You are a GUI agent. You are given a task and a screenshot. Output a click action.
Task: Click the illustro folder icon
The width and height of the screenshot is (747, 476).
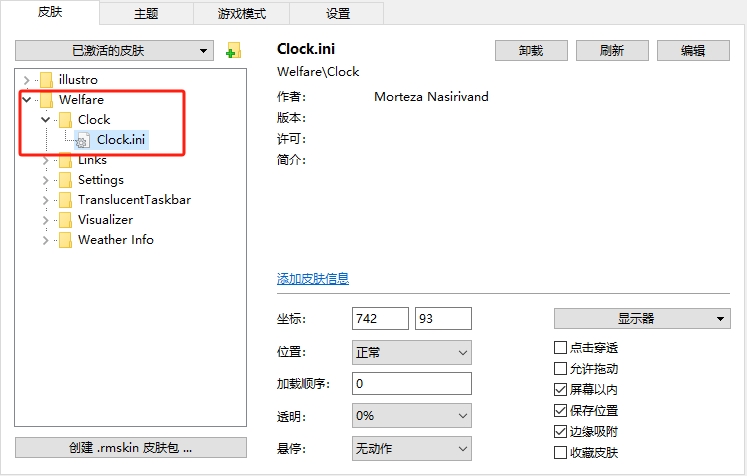45,80
